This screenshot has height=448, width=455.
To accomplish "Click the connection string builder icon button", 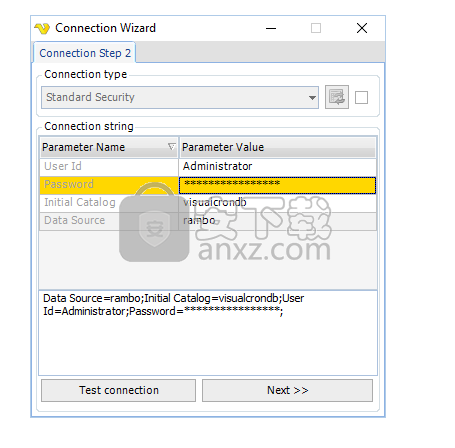I will pyautogui.click(x=337, y=97).
